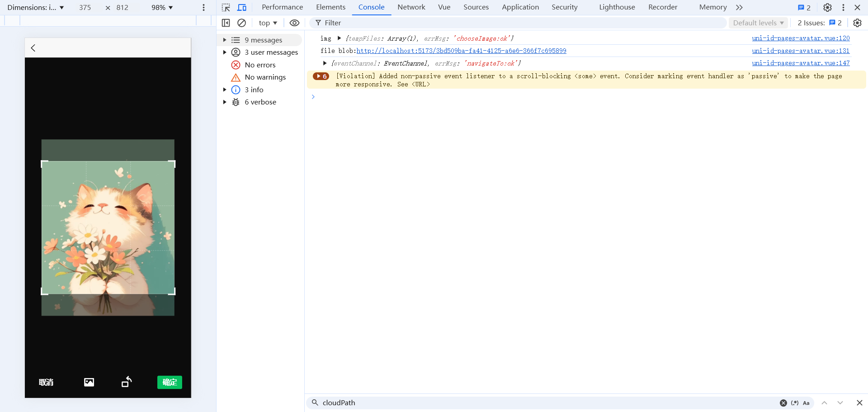Expand the 6 verbose group
Viewport: 868px width, 412px height.
click(225, 102)
